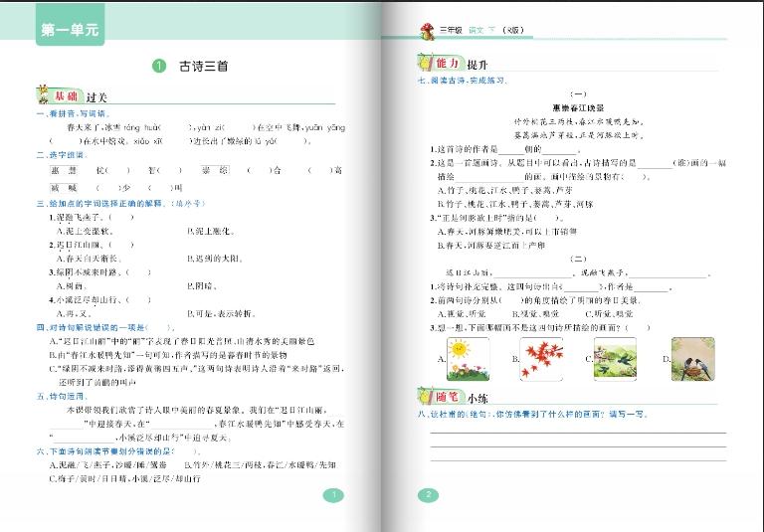
Task: Click the first writing line under 随笔小练
Action: tap(577, 433)
